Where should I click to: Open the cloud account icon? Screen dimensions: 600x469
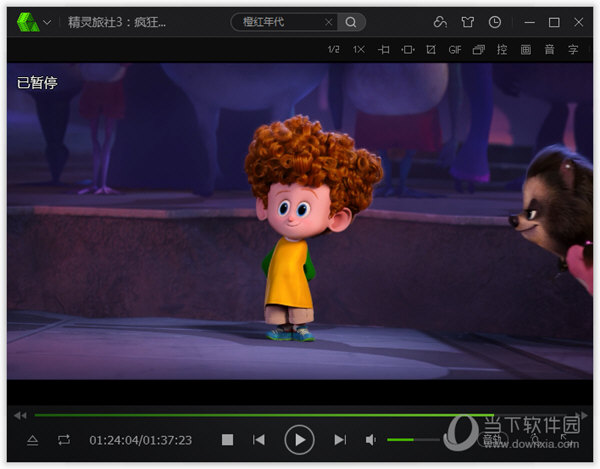[440, 22]
